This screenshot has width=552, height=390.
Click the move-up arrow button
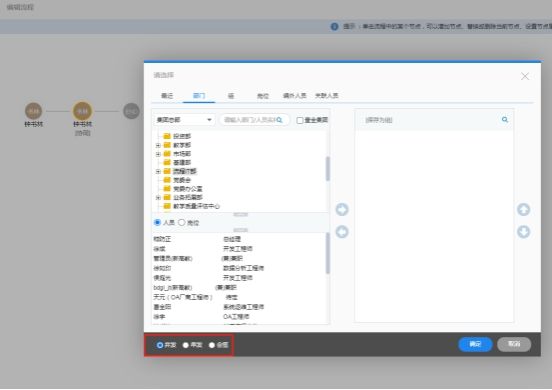coord(523,209)
